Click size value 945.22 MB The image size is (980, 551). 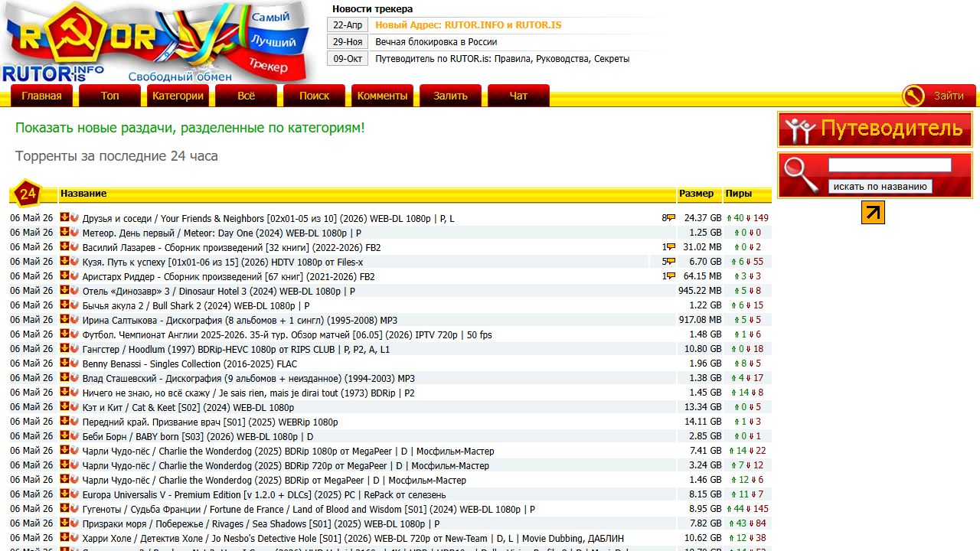coord(700,291)
